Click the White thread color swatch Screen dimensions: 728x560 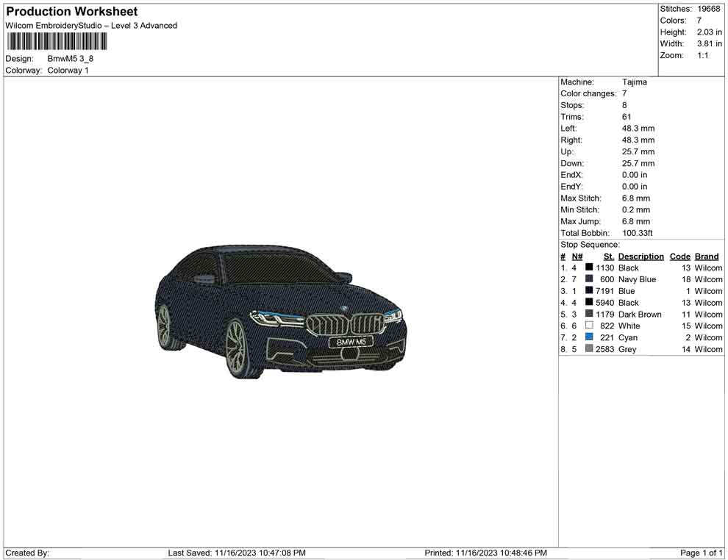[x=589, y=326]
